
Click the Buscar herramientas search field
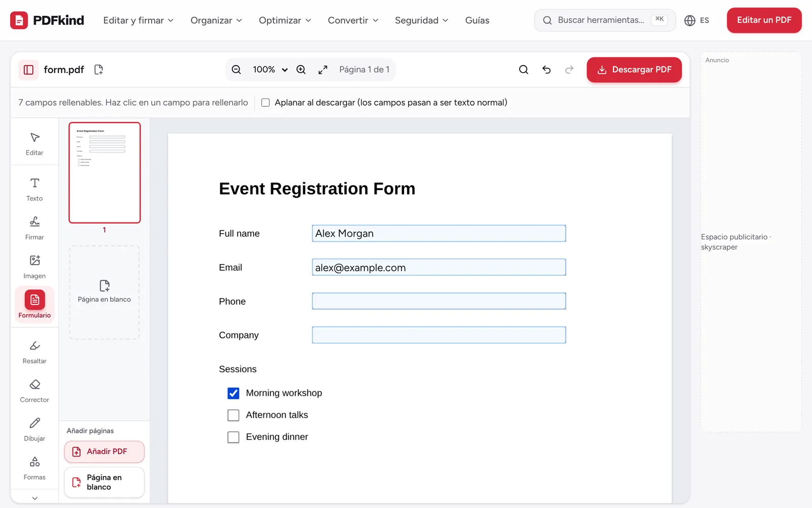tap(605, 20)
